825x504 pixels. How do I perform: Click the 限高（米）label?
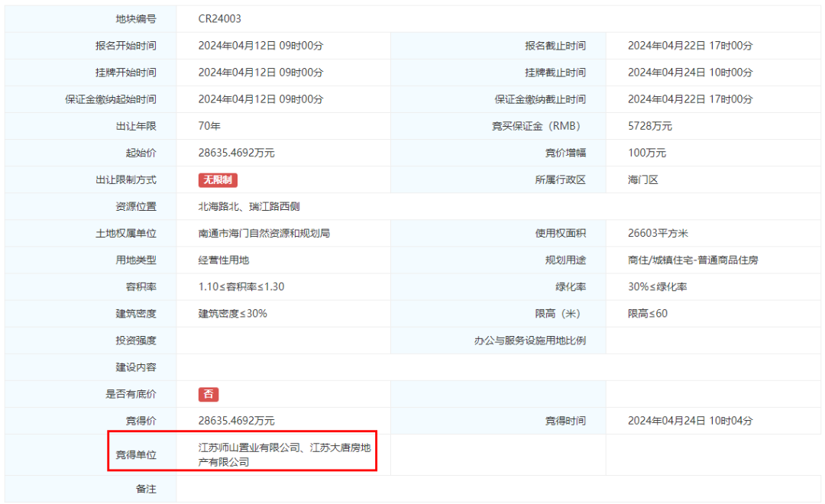558,314
